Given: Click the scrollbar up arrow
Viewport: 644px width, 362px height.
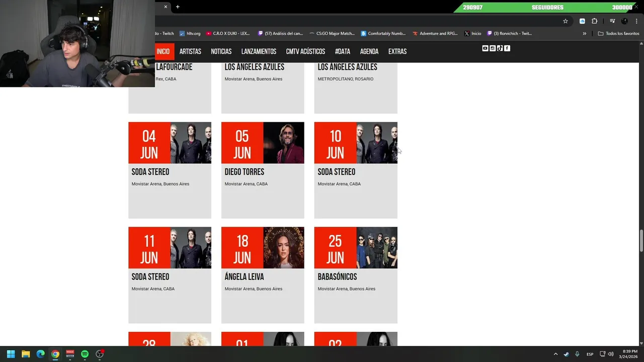Looking at the screenshot, I should coord(641,44).
